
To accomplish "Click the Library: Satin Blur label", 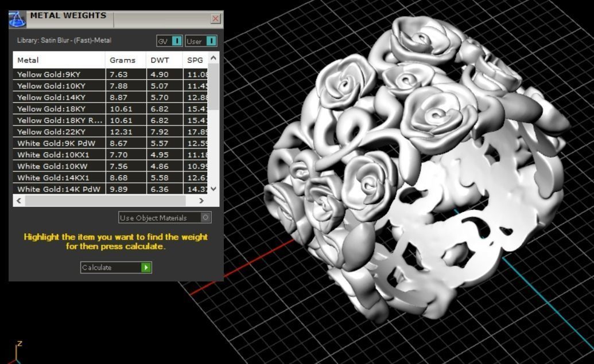I will [64, 40].
